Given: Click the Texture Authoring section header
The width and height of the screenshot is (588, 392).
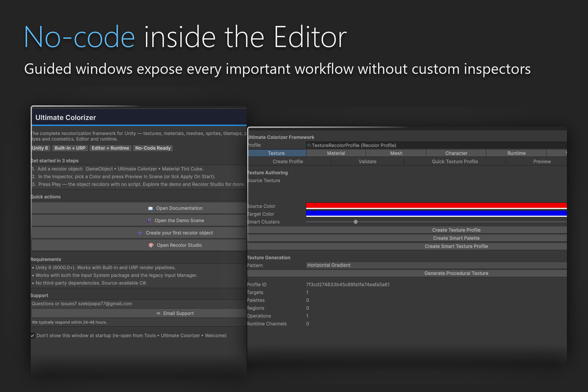Looking at the screenshot, I should pos(268,173).
